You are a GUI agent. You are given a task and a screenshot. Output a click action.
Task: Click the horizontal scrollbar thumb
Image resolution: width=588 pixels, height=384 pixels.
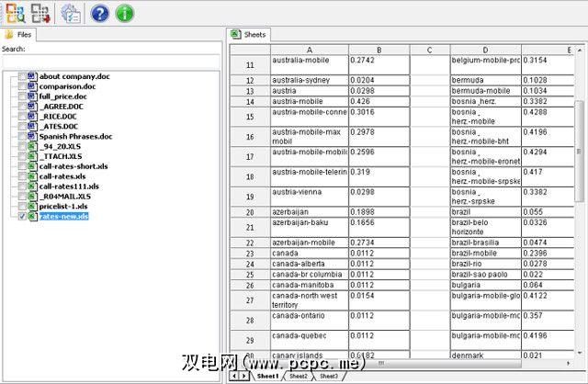380,363
